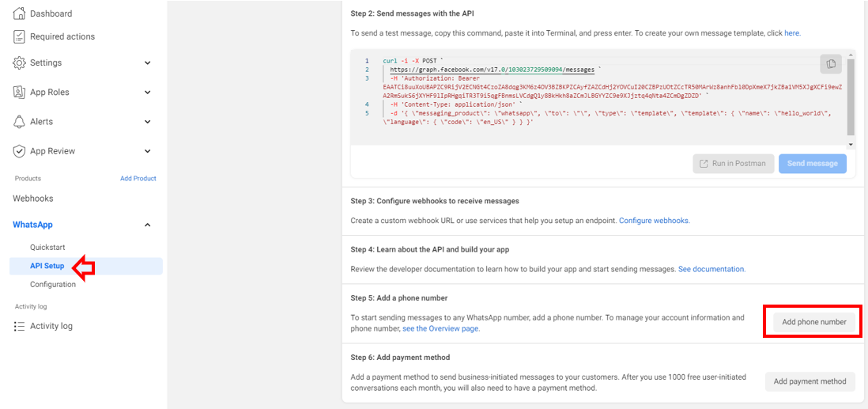Image resolution: width=868 pixels, height=409 pixels.
Task: Open the Configuration menu item
Action: pyautogui.click(x=53, y=284)
